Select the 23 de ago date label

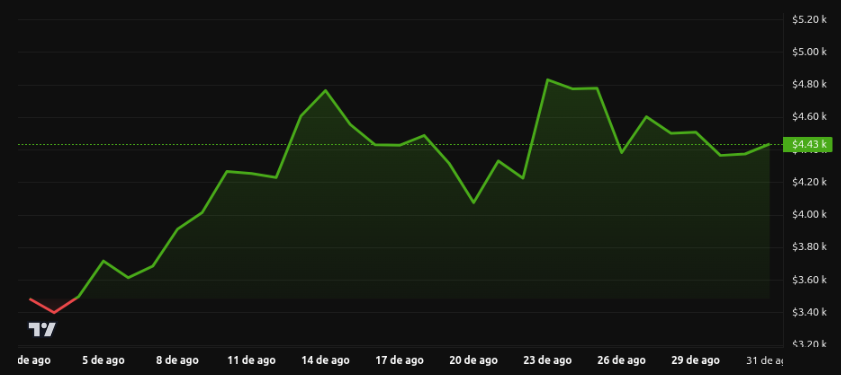coord(547,360)
